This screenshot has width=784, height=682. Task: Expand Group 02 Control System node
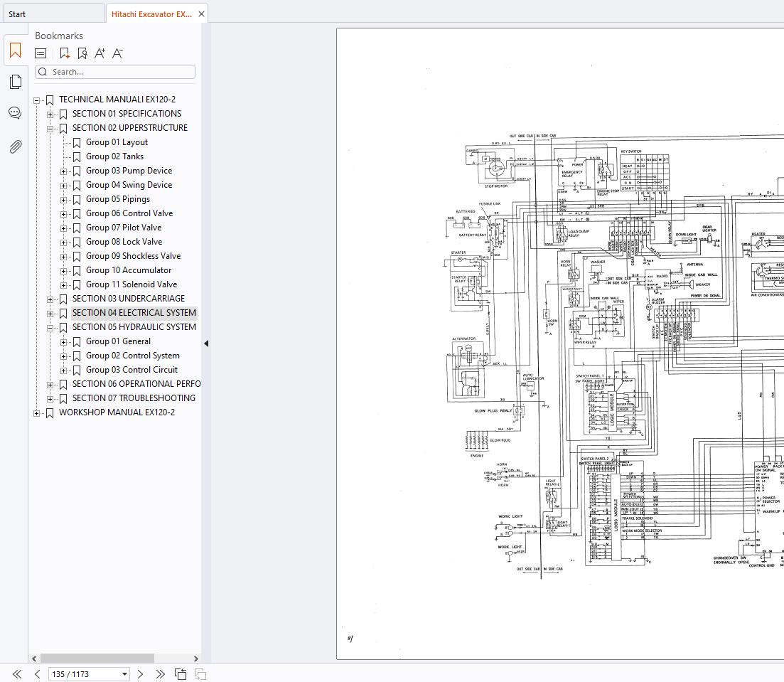pyautogui.click(x=63, y=357)
